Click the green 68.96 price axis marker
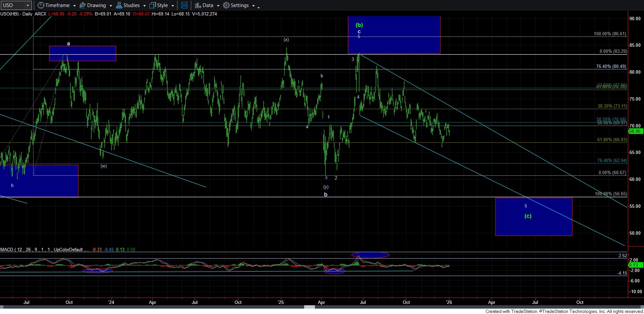The height and width of the screenshot is (314, 644). point(635,131)
